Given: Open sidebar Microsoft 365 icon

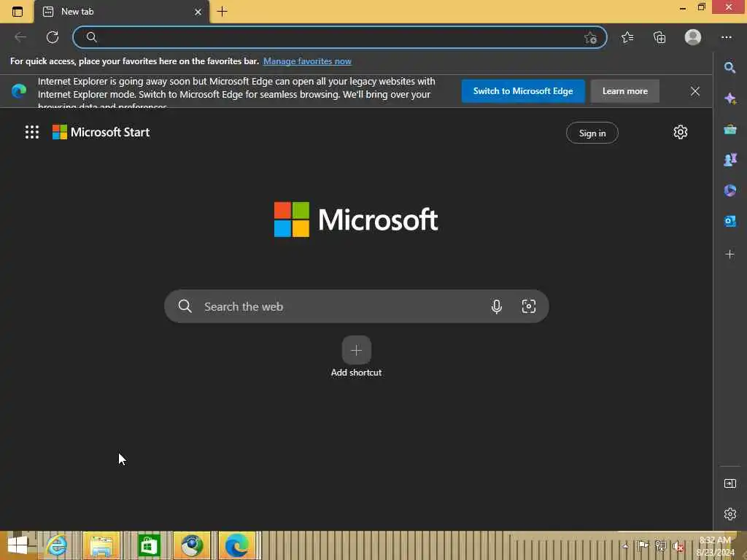Looking at the screenshot, I should (x=729, y=190).
